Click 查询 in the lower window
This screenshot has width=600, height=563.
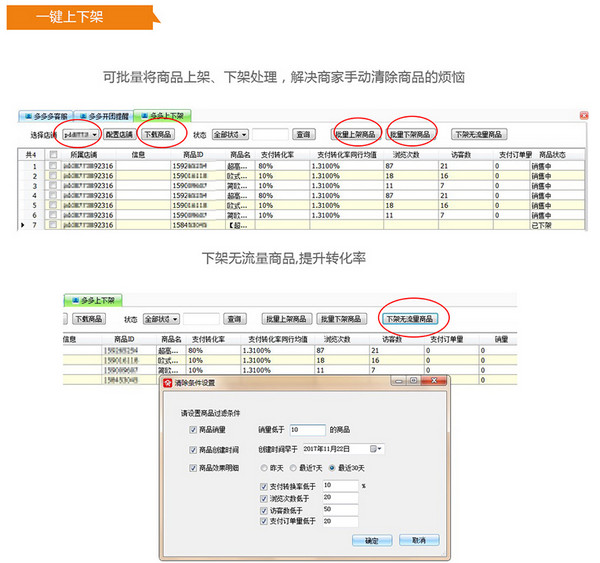coord(235,319)
